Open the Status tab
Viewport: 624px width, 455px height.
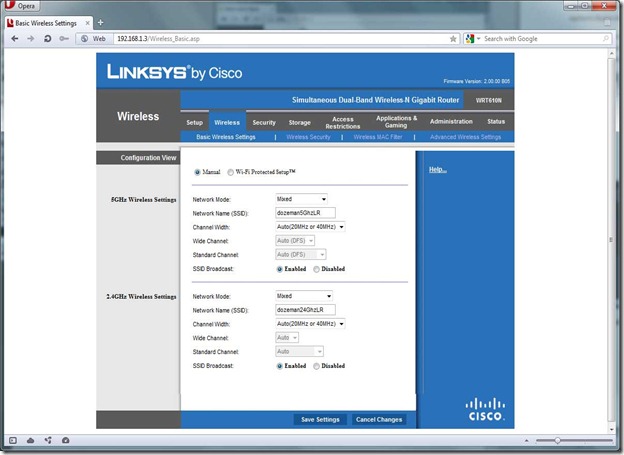pos(496,121)
